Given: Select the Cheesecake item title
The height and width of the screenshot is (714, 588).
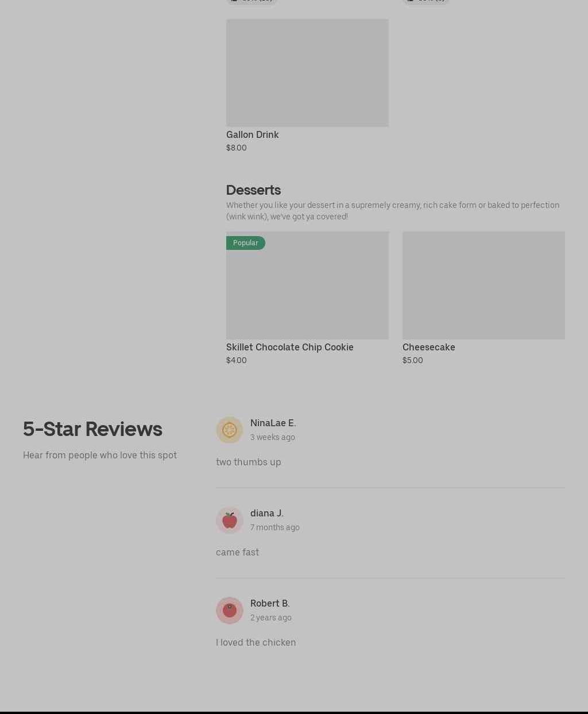Looking at the screenshot, I should (x=428, y=347).
